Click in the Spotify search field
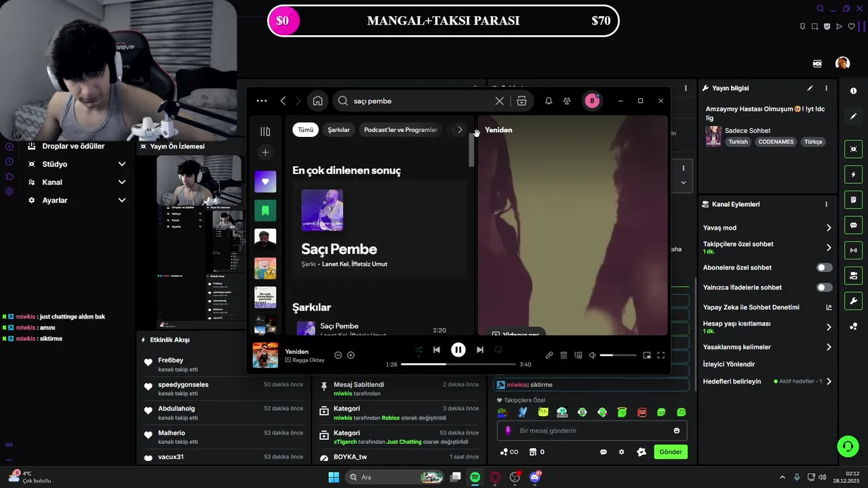The height and width of the screenshot is (488, 868). tap(420, 101)
